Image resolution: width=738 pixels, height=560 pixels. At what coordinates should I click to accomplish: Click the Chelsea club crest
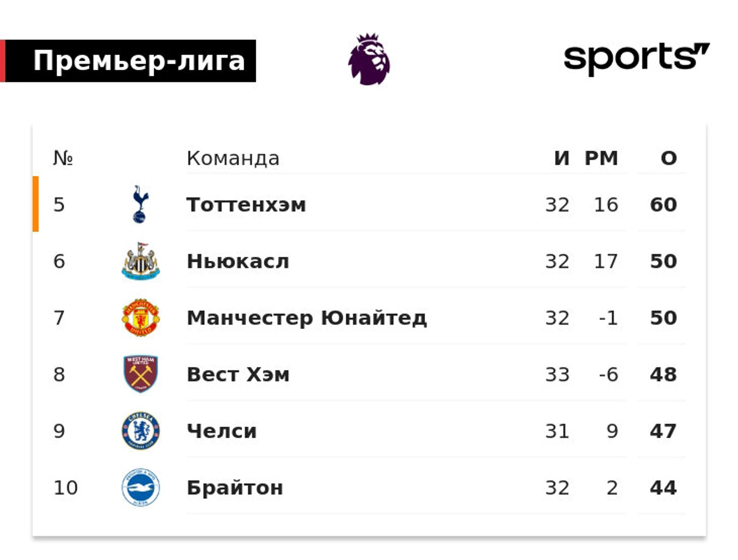point(141,431)
